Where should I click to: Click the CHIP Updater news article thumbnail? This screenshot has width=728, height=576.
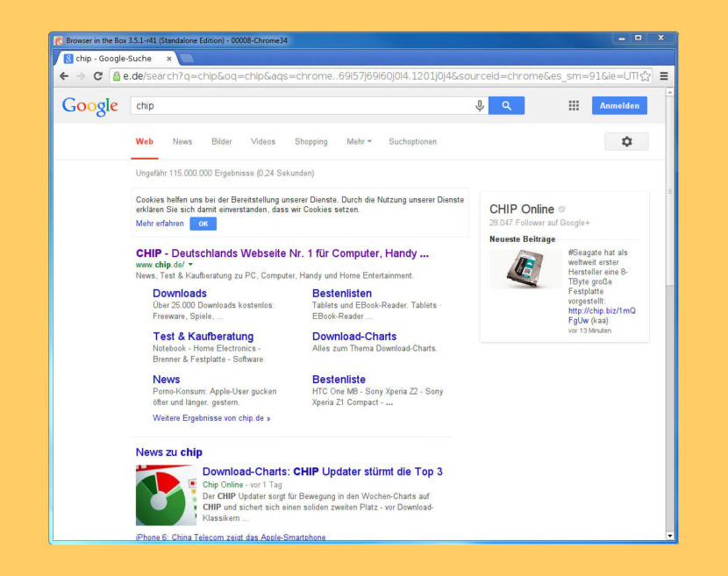(x=166, y=495)
